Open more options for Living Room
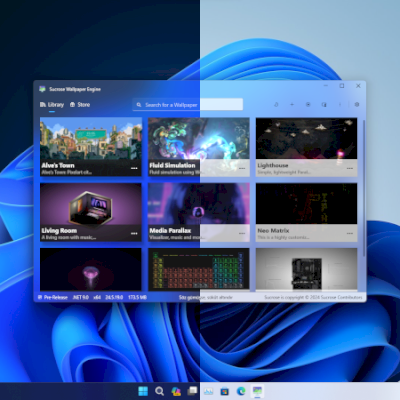This screenshot has height=400, width=400. [134, 233]
